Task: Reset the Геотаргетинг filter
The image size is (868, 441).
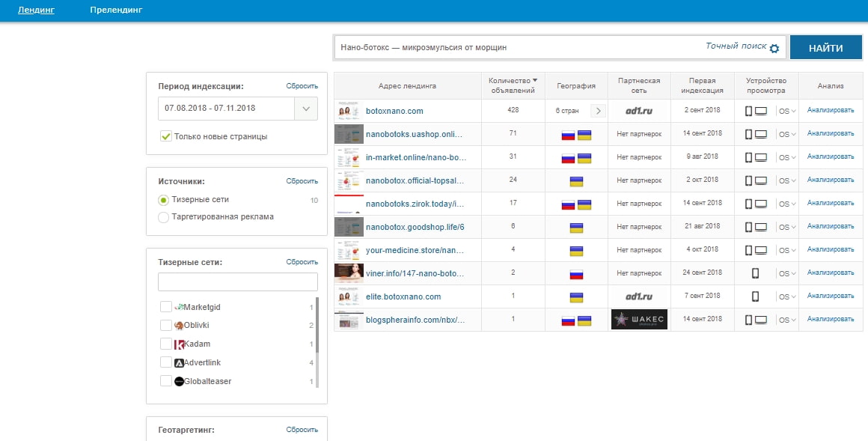Action: (x=302, y=430)
